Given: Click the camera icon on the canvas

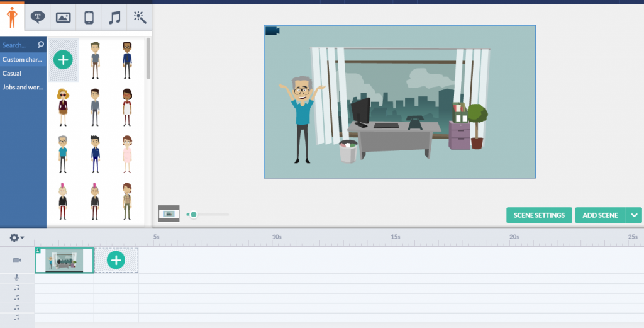Looking at the screenshot, I should (272, 31).
